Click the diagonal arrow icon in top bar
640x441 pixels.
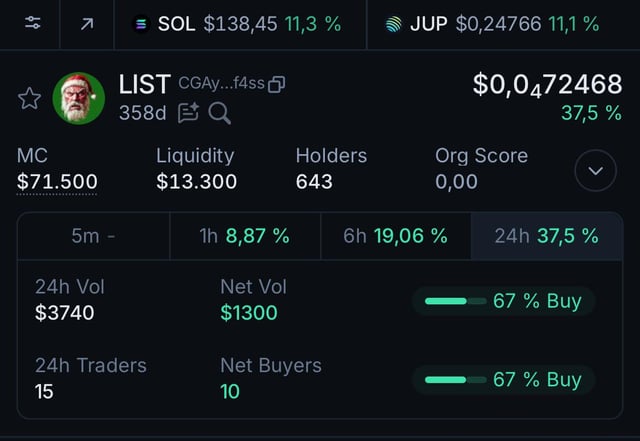tap(86, 23)
